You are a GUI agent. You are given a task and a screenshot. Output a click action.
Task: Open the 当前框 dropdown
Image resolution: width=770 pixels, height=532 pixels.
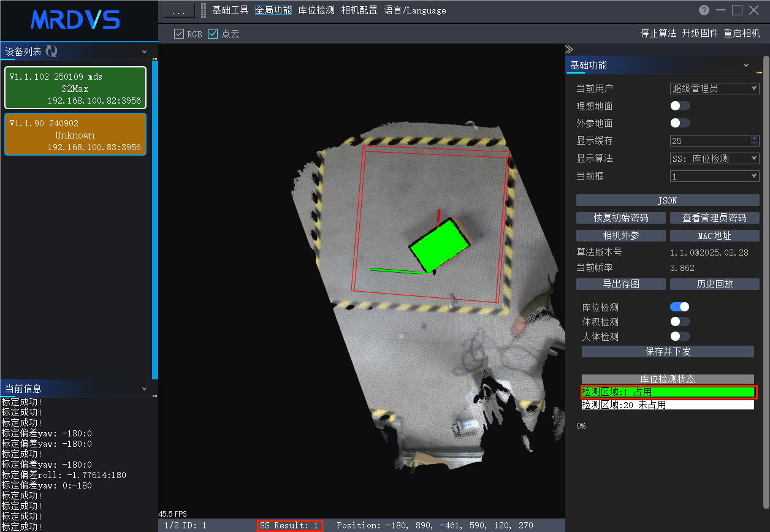(715, 177)
